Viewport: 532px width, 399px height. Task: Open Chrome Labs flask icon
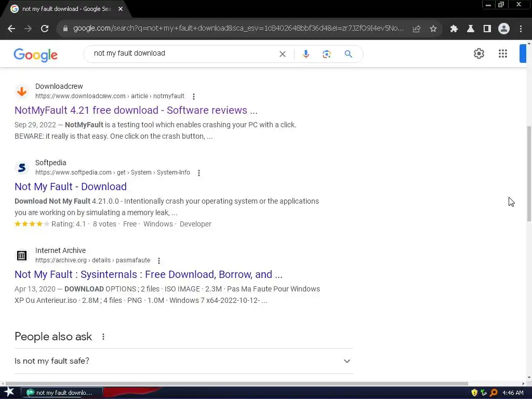click(x=470, y=29)
